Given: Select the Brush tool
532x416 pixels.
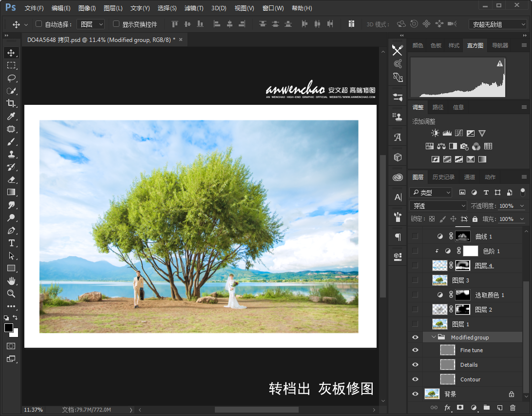Looking at the screenshot, I should click(x=11, y=141).
